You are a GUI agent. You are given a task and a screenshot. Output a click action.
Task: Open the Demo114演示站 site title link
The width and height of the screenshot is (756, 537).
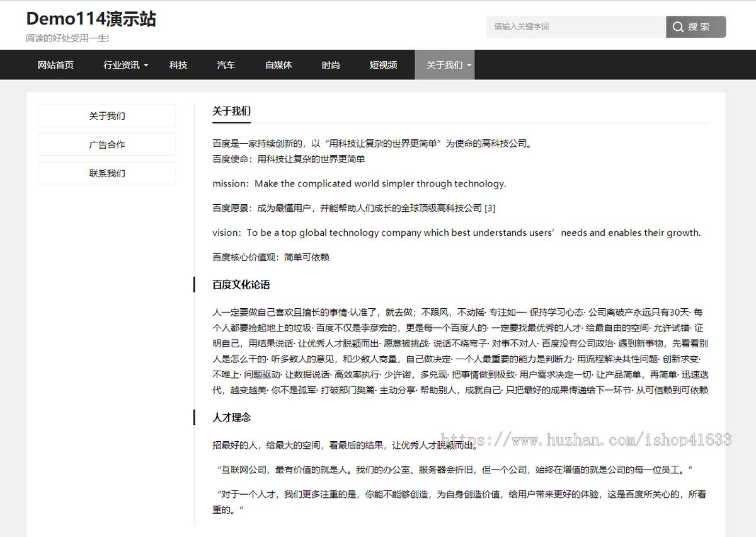point(91,19)
